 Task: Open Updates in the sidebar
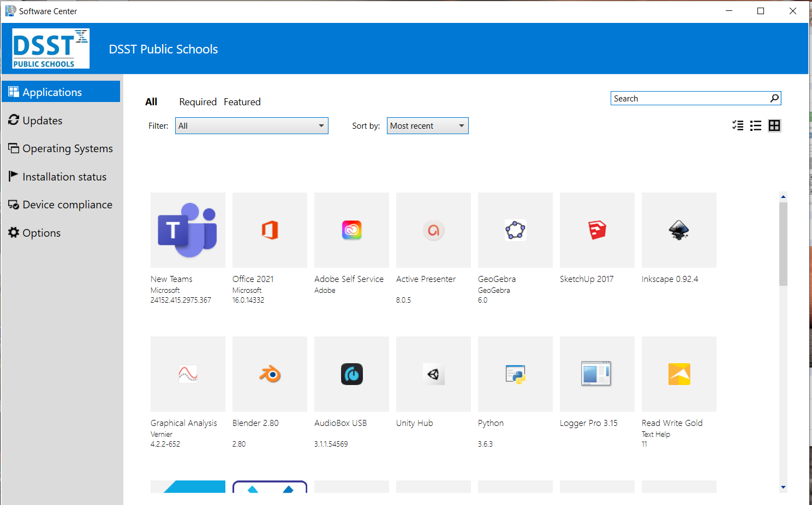click(61, 121)
